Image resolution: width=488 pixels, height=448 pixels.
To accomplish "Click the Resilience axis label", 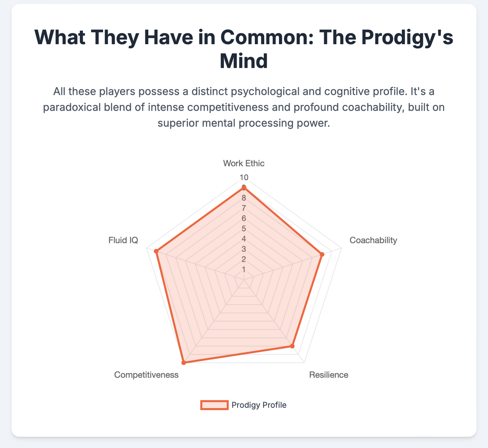I will pos(329,375).
